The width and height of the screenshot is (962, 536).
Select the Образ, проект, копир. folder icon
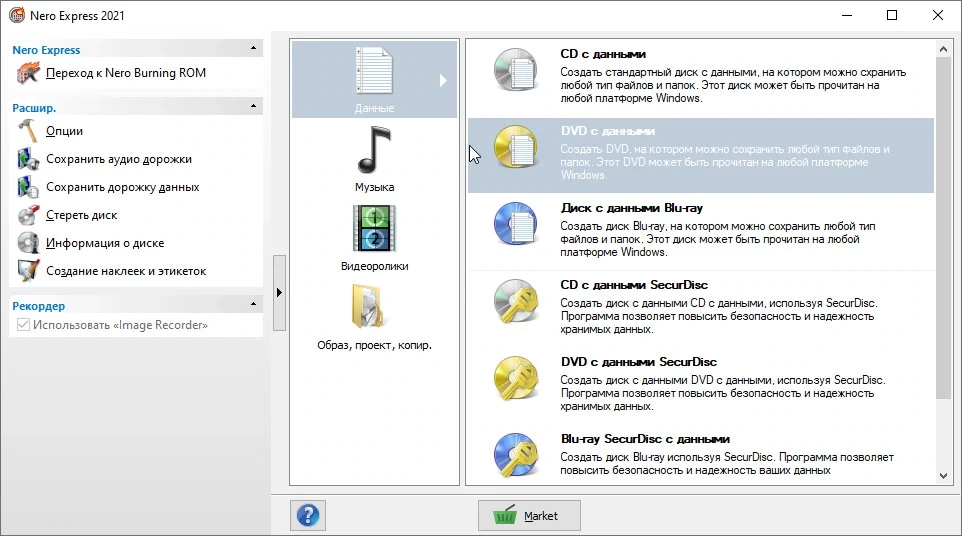click(369, 306)
